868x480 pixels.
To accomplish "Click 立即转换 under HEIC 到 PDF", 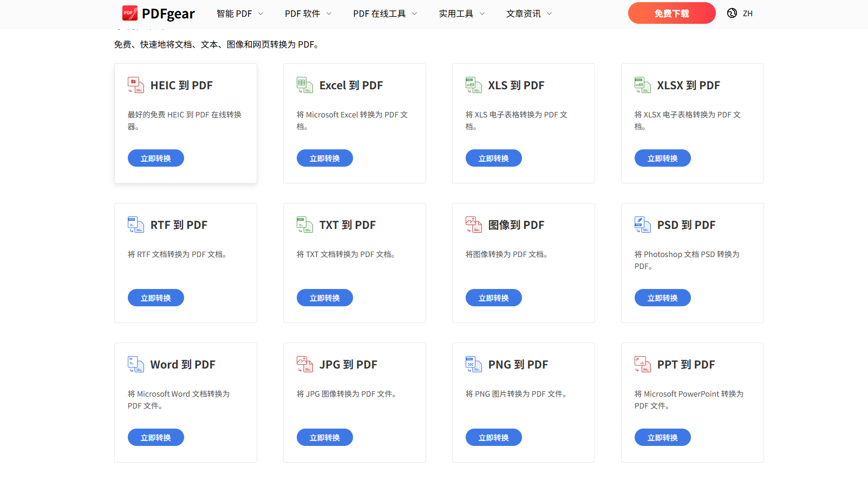I will coord(156,158).
